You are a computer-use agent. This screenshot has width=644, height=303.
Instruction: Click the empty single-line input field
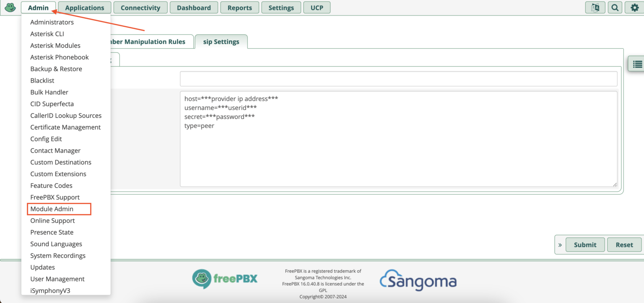[x=399, y=79]
